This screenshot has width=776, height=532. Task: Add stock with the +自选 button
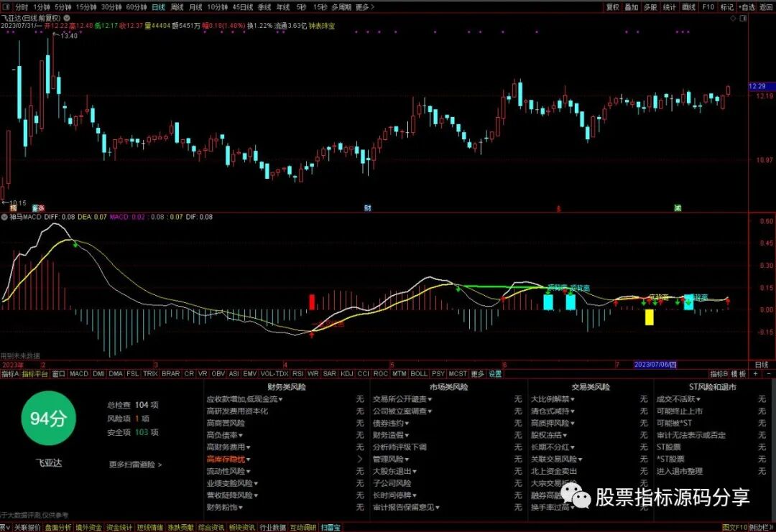(x=747, y=7)
